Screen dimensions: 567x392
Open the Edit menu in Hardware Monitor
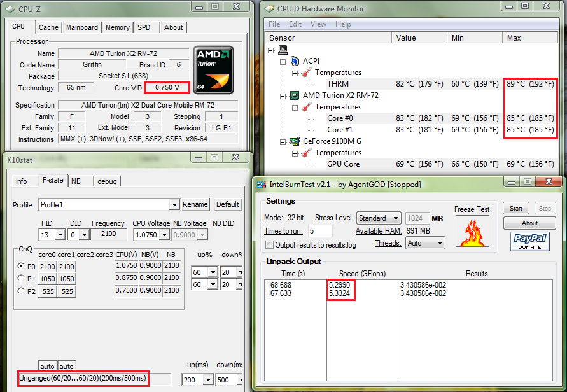tap(295, 24)
